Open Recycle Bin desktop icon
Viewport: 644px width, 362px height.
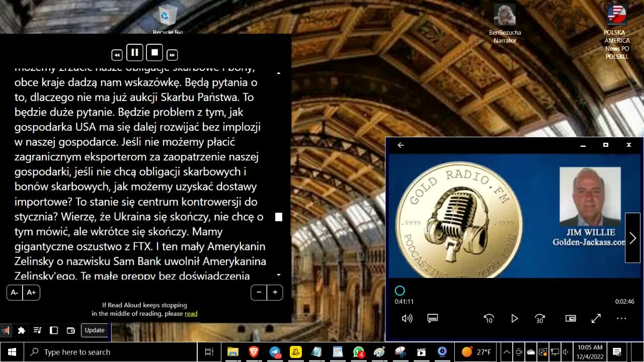(168, 19)
